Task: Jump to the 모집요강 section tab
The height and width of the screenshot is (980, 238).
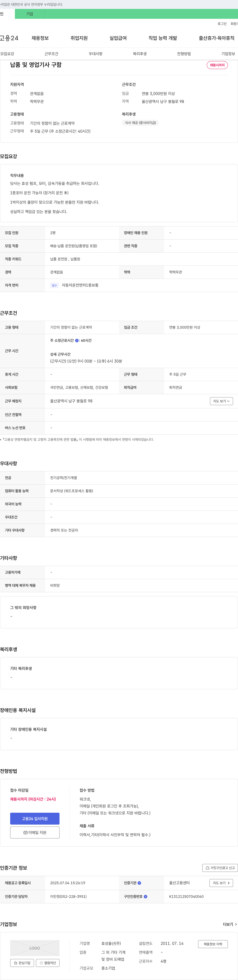Action: click(7, 54)
